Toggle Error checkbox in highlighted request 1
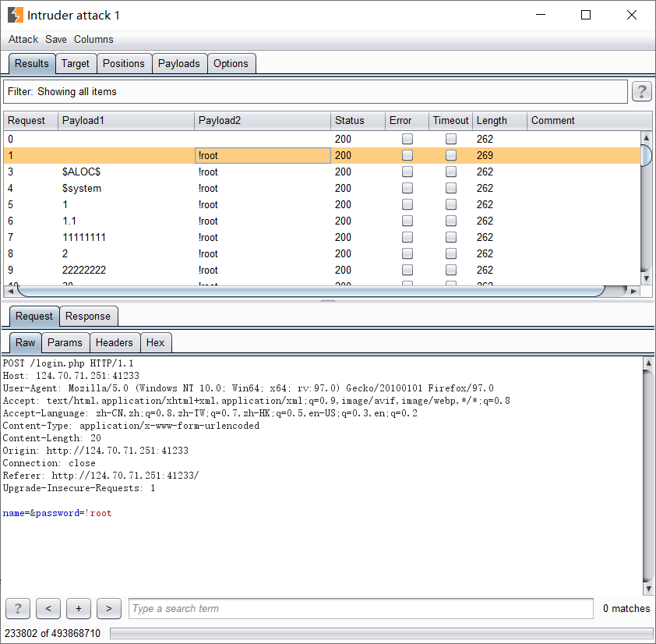This screenshot has height=644, width=656. point(407,155)
